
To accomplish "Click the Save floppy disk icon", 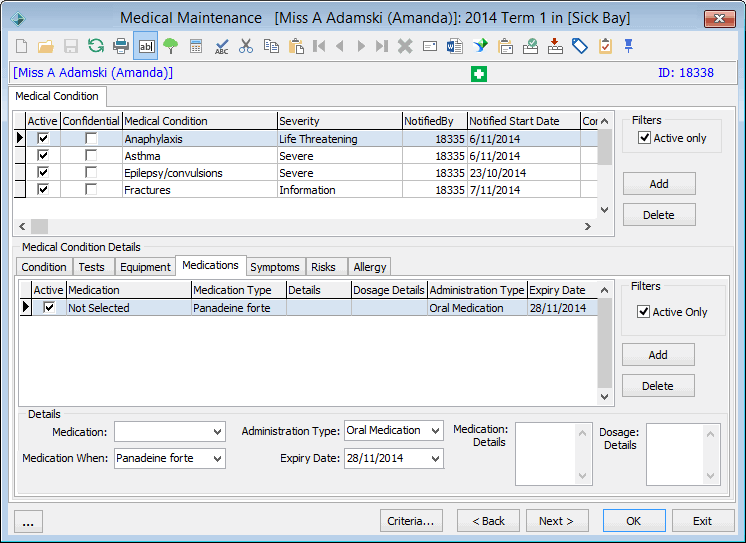I will pos(71,46).
